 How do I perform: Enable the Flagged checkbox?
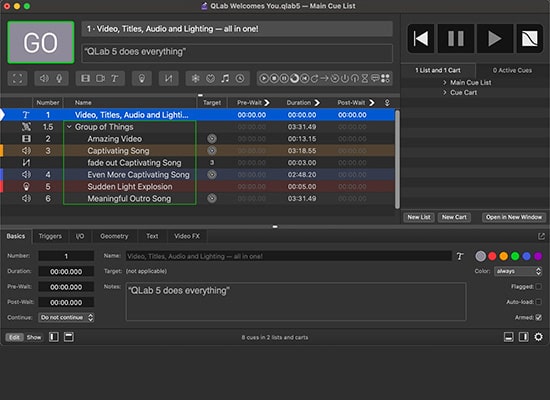(x=538, y=287)
